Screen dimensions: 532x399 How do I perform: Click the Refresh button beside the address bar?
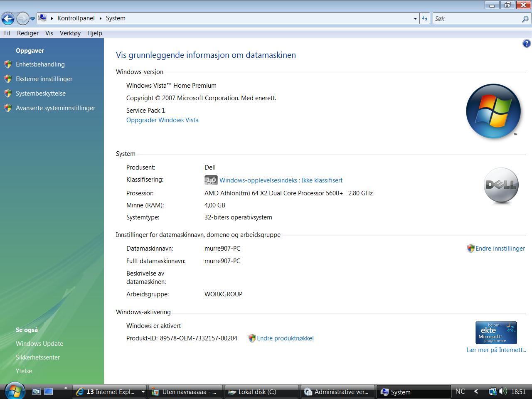[x=425, y=19]
